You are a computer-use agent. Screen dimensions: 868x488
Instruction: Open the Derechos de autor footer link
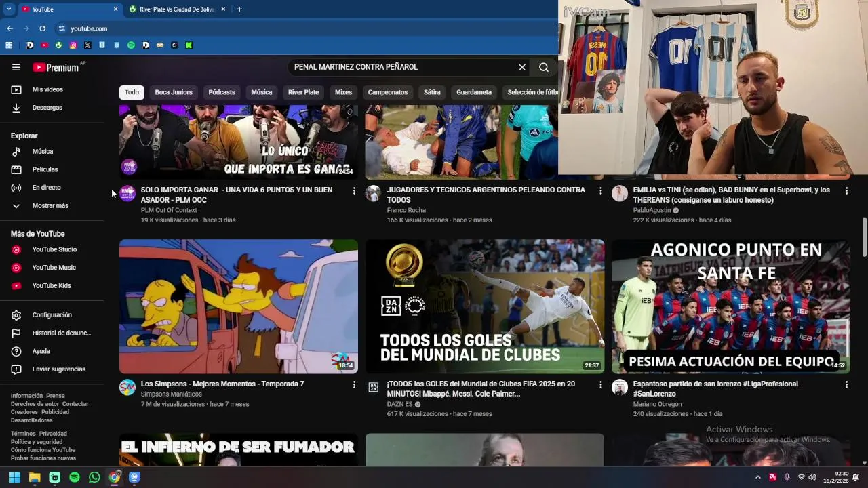pyautogui.click(x=35, y=404)
